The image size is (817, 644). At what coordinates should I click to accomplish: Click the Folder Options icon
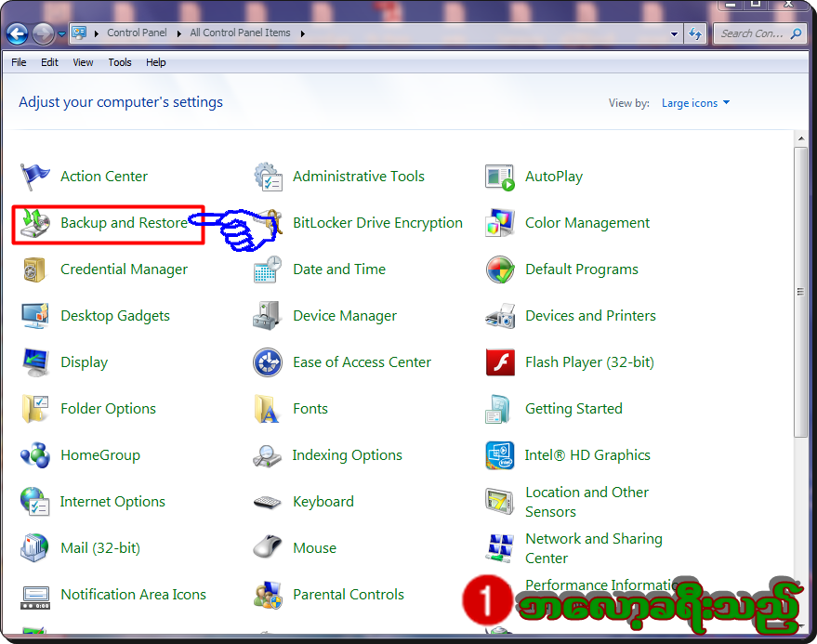tap(35, 409)
